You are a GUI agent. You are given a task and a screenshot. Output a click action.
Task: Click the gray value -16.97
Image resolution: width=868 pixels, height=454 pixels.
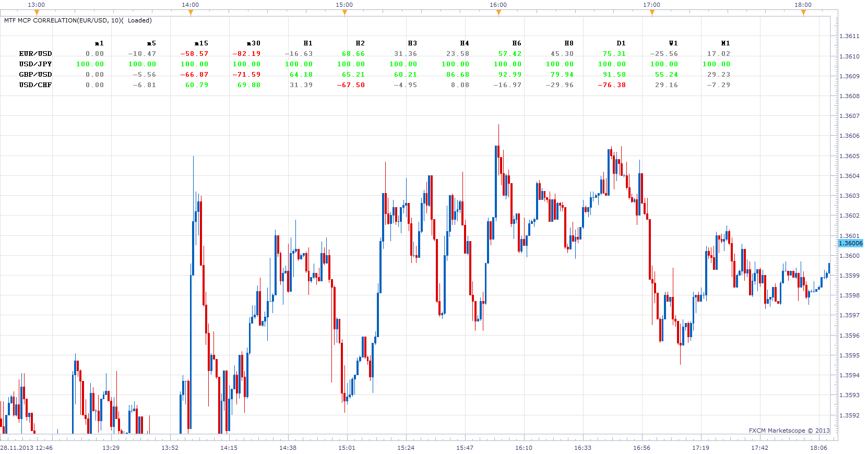pos(507,85)
